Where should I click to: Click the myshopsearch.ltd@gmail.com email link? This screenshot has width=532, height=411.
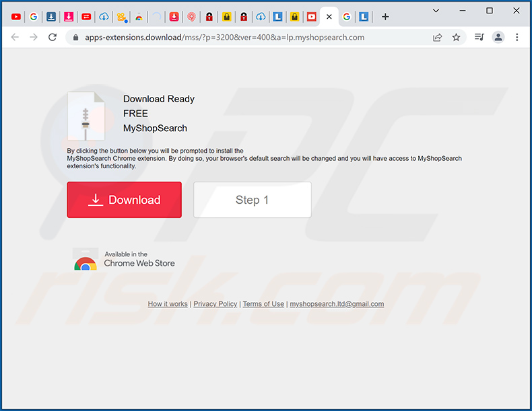(x=337, y=304)
